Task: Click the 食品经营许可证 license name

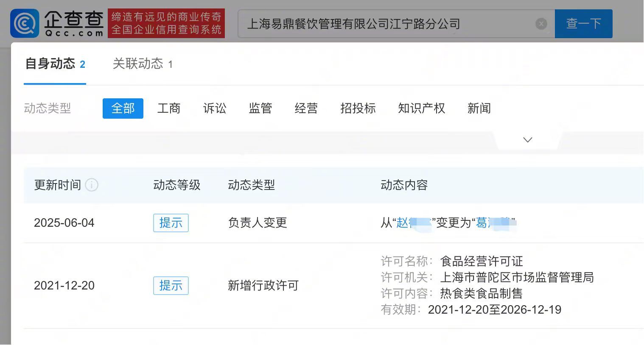Action: (482, 261)
